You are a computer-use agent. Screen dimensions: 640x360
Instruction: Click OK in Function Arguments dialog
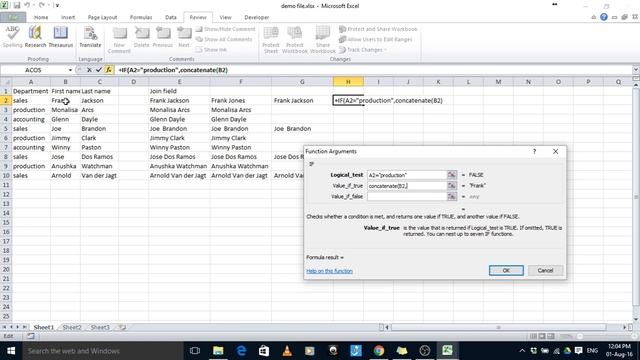pos(506,271)
